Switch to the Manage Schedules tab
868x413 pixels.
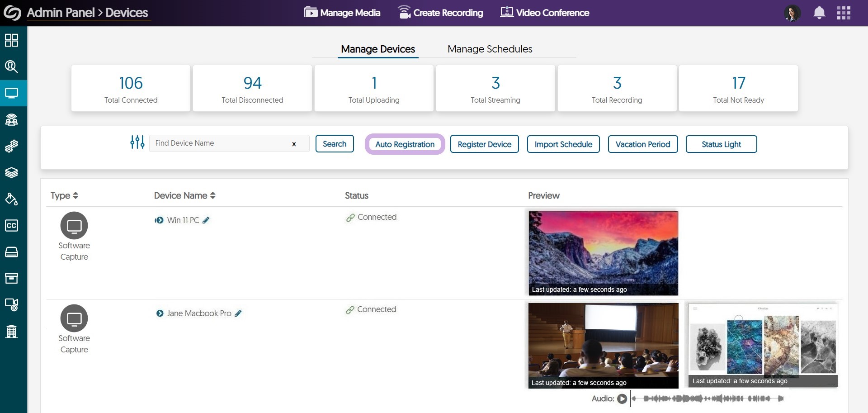(490, 49)
